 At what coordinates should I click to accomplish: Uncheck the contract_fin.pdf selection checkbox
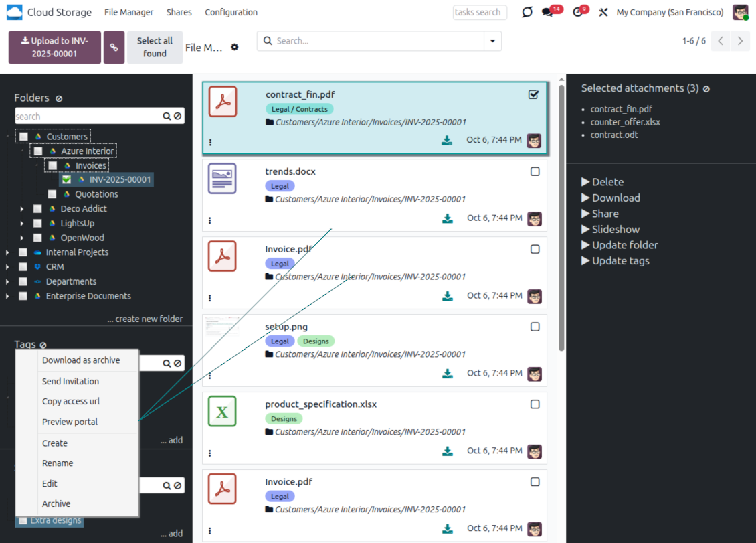coord(533,94)
